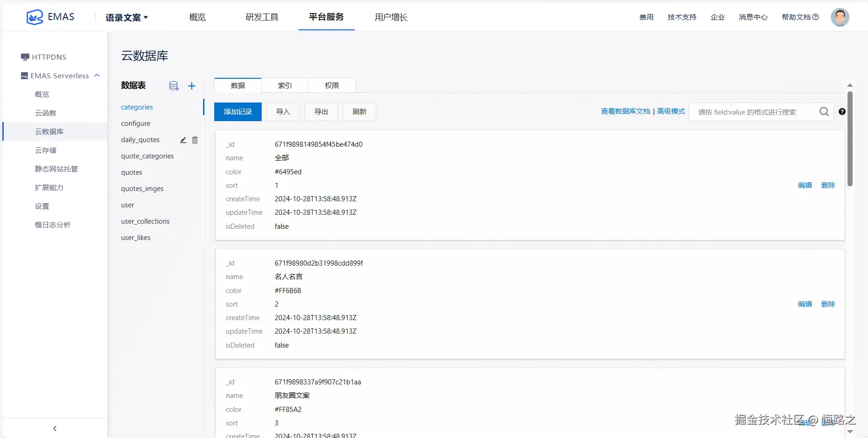This screenshot has height=438, width=868.
Task: Click the records list scrollbar thumb
Action: coord(850,139)
